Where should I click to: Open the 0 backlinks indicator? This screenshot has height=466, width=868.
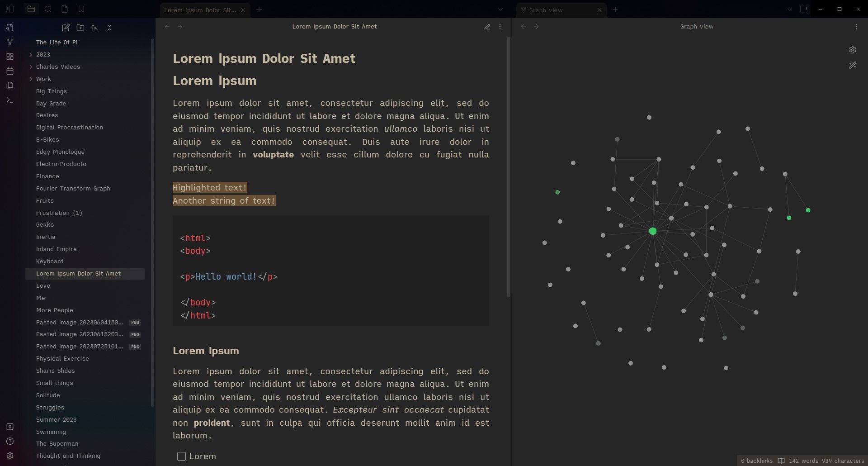click(x=756, y=461)
